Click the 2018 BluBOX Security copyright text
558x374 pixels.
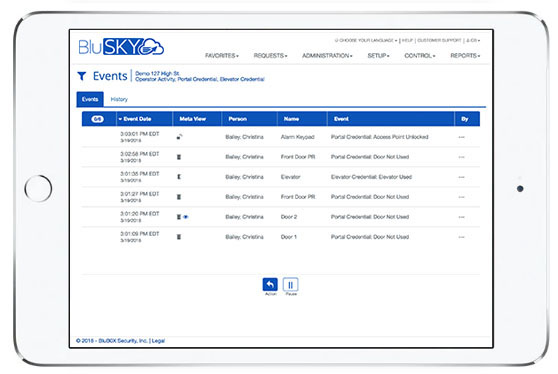[112, 341]
